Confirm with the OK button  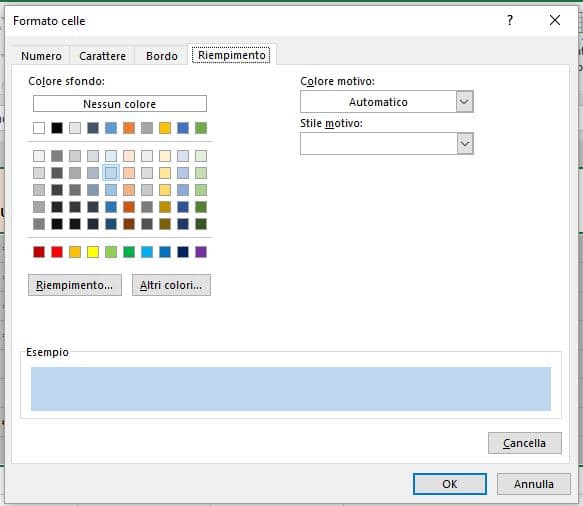click(x=450, y=484)
